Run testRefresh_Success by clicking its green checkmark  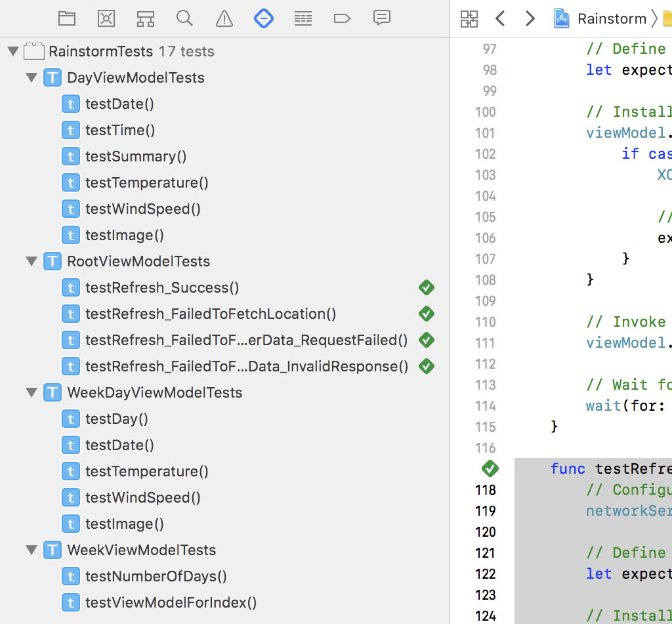pos(426,287)
